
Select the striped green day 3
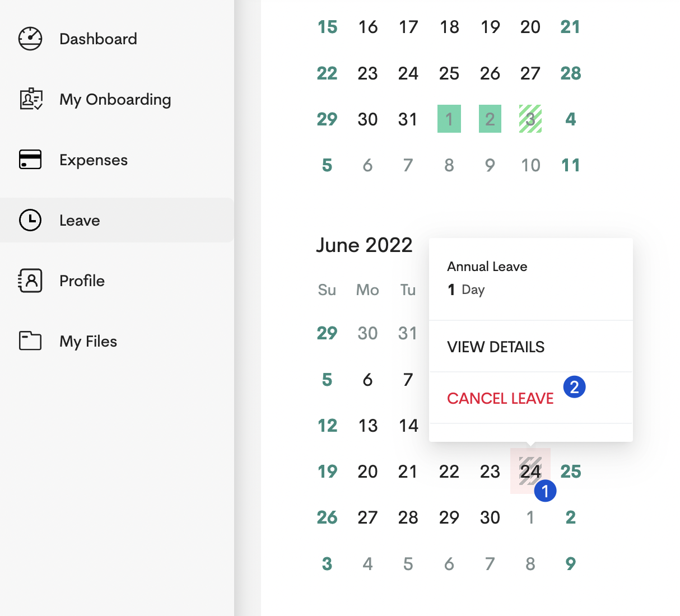click(530, 119)
